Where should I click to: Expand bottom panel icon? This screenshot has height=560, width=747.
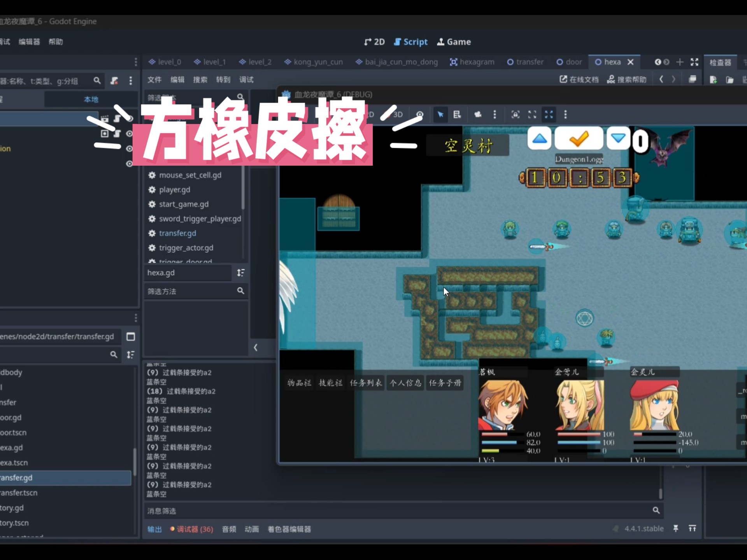(692, 528)
